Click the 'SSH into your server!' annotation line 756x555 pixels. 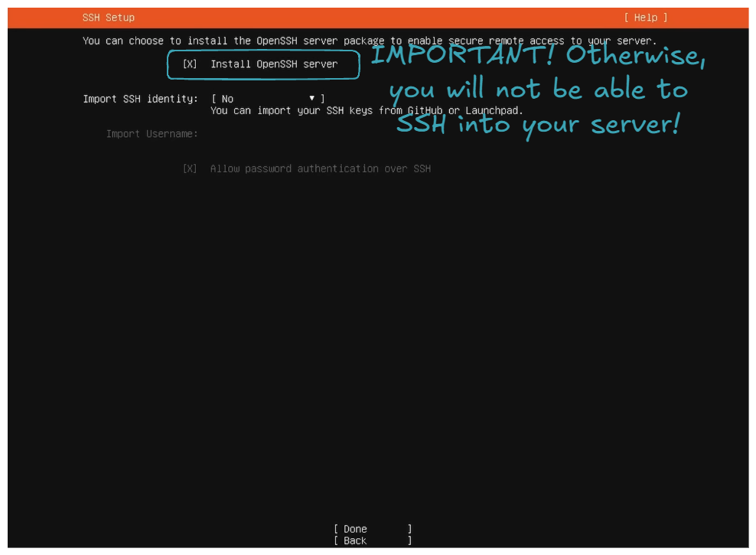coord(538,124)
